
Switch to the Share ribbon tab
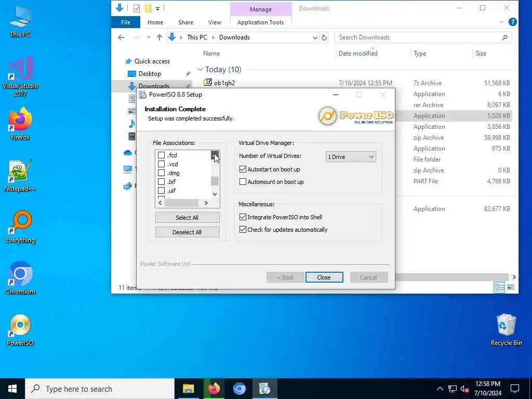click(x=185, y=22)
